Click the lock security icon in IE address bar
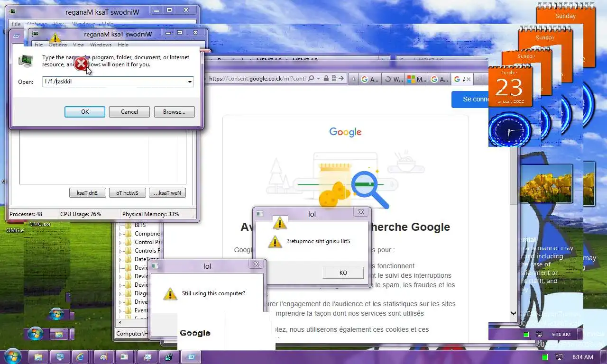Image resolution: width=607 pixels, height=364 pixels. (x=326, y=79)
